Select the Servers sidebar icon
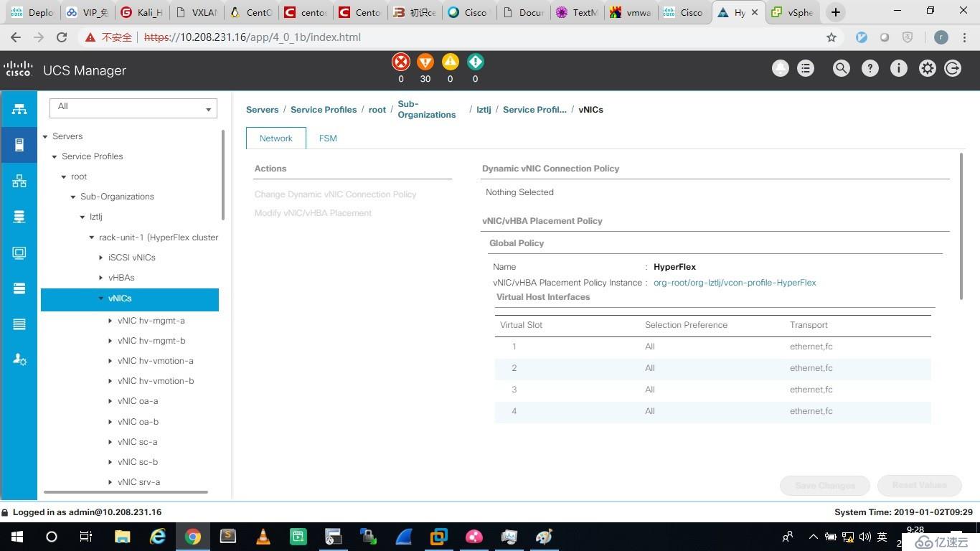Screen dimensions: 980x551 coord(19,145)
